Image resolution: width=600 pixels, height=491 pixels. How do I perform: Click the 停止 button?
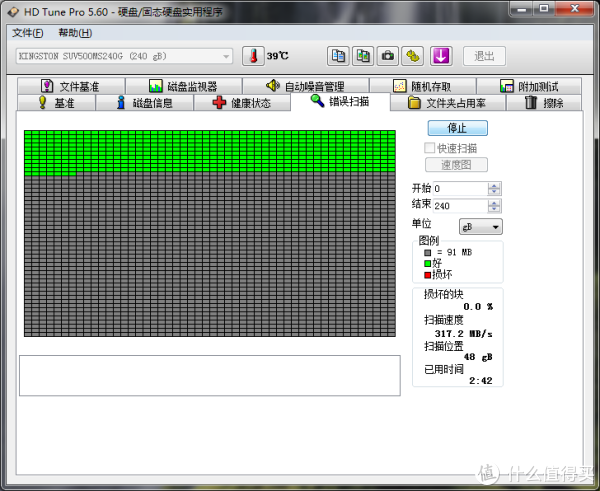click(x=457, y=128)
